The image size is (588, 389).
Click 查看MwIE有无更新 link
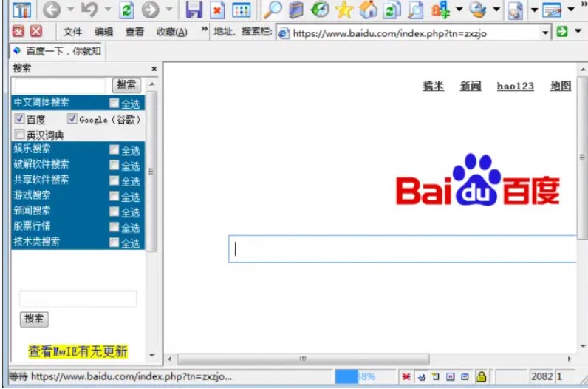78,351
